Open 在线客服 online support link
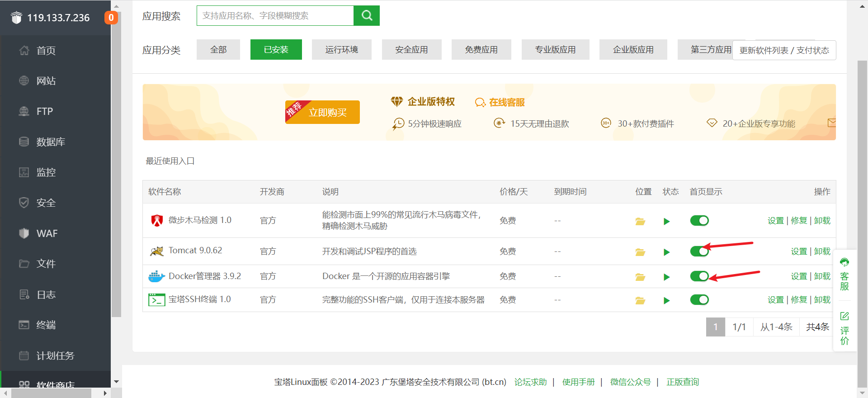 (500, 103)
